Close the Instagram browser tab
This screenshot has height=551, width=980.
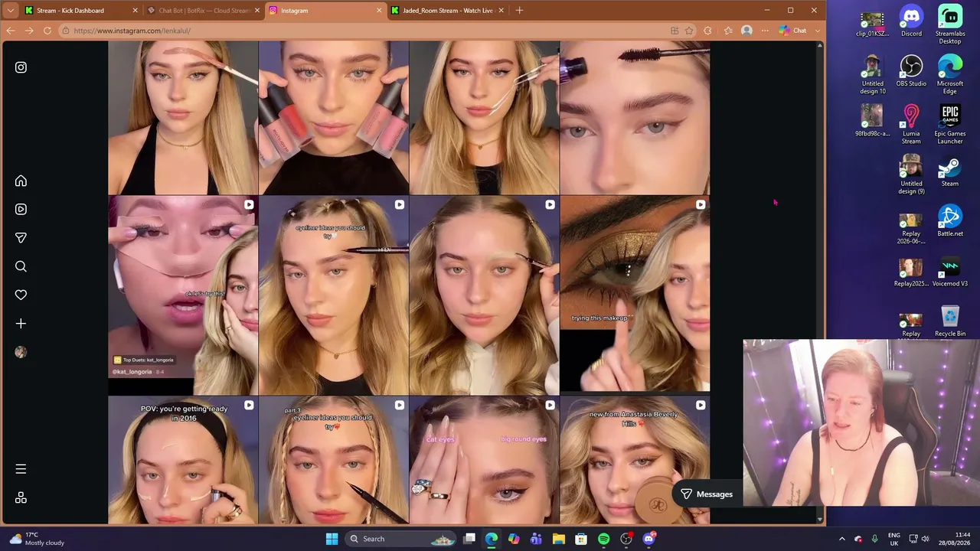[378, 11]
